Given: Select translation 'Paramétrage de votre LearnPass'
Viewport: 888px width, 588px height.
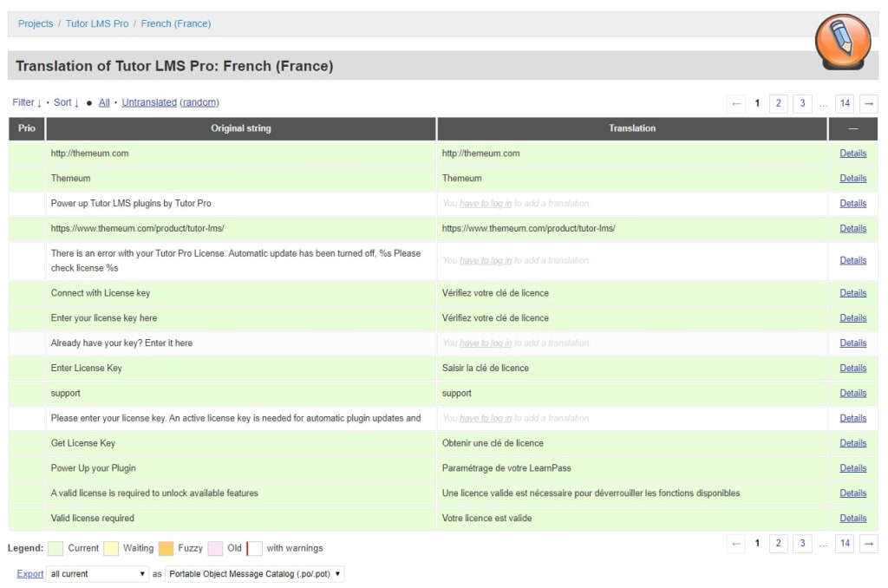Looking at the screenshot, I should [506, 468].
